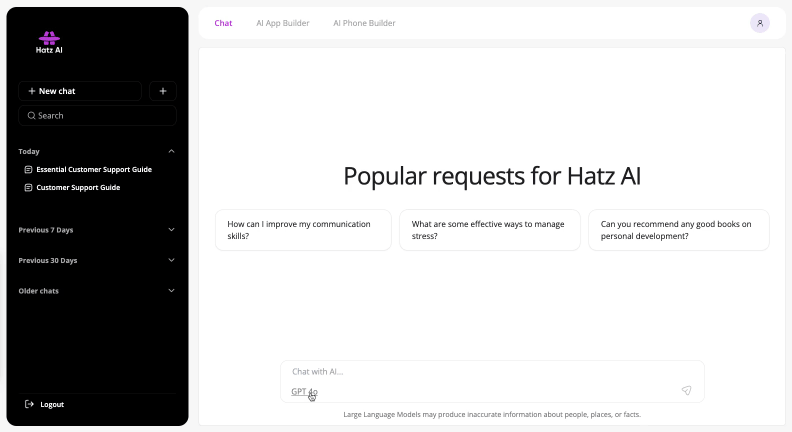Click the plus button beside New chat
Screen dimensions: 792x432
tap(163, 91)
